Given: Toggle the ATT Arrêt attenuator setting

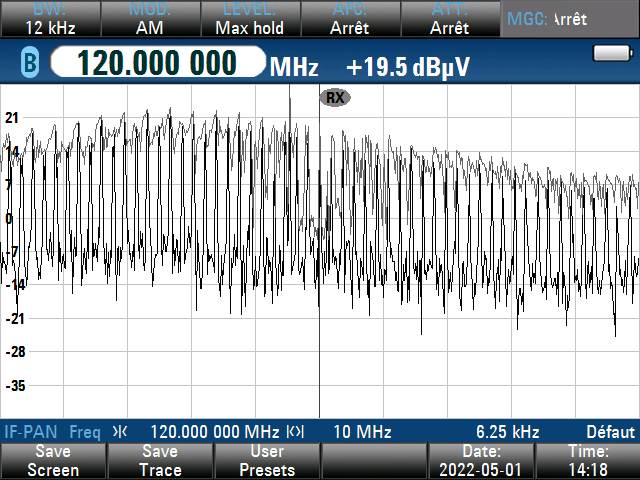Looking at the screenshot, I should click(449, 19).
